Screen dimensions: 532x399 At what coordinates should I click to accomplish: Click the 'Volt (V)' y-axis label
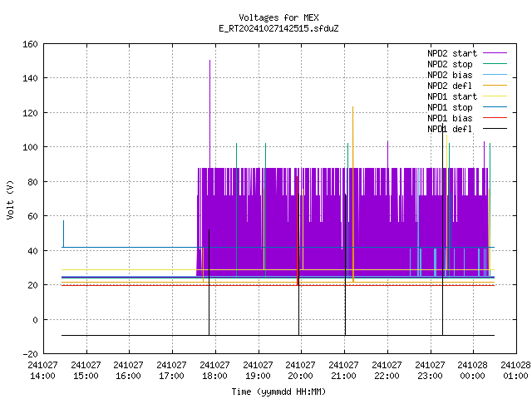[x=10, y=199]
